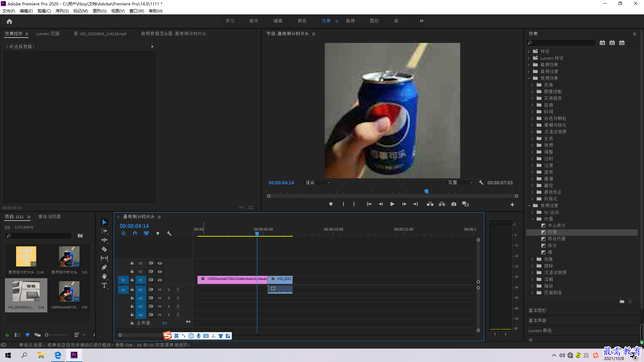
Task: Click pink clip on V1 track
Action: point(232,279)
